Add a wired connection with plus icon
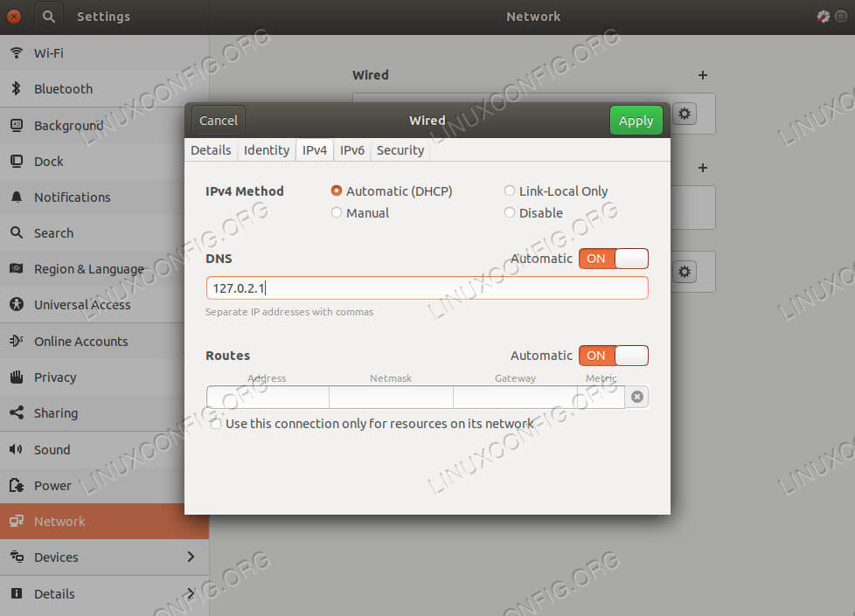Image resolution: width=855 pixels, height=616 pixels. pos(703,75)
